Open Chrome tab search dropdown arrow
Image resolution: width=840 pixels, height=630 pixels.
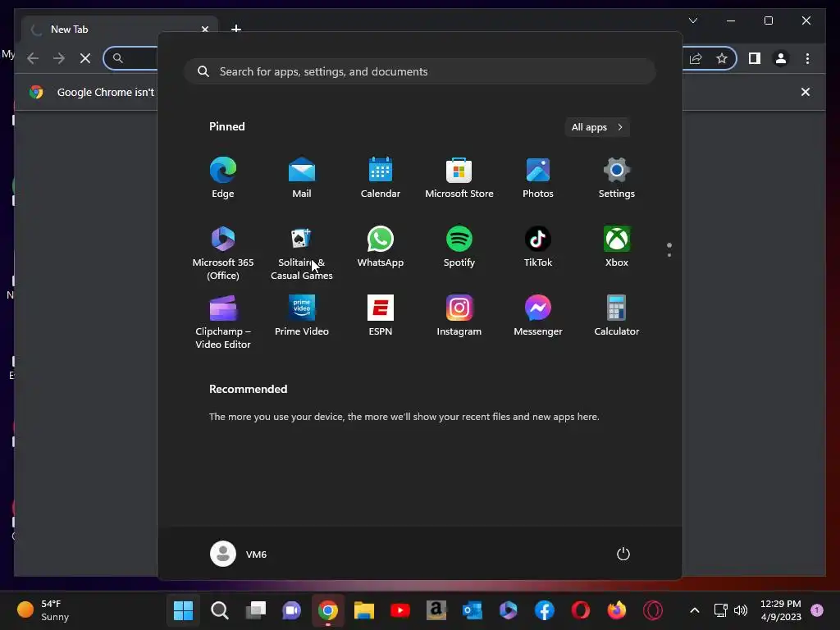[x=693, y=21]
